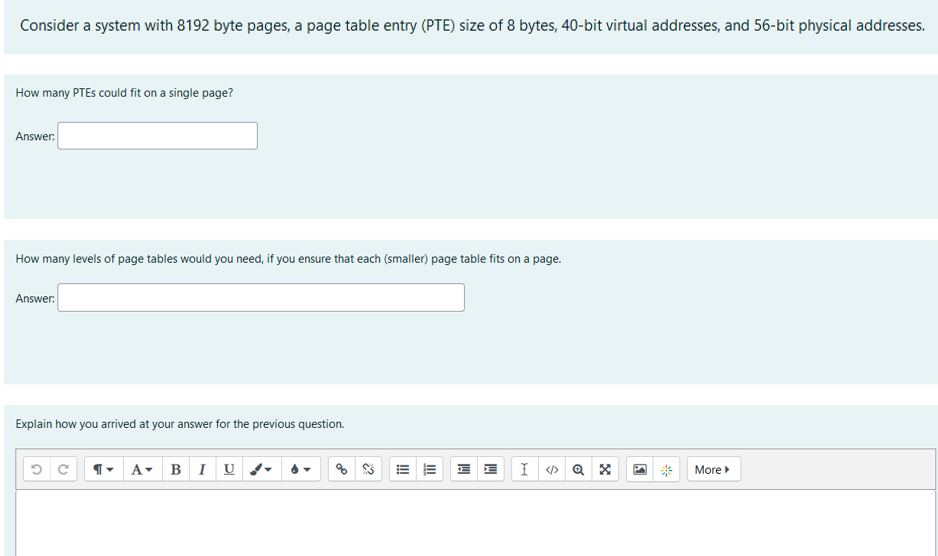The height and width of the screenshot is (556, 938).
Task: Open the paragraph styles dropdown
Action: click(x=103, y=469)
